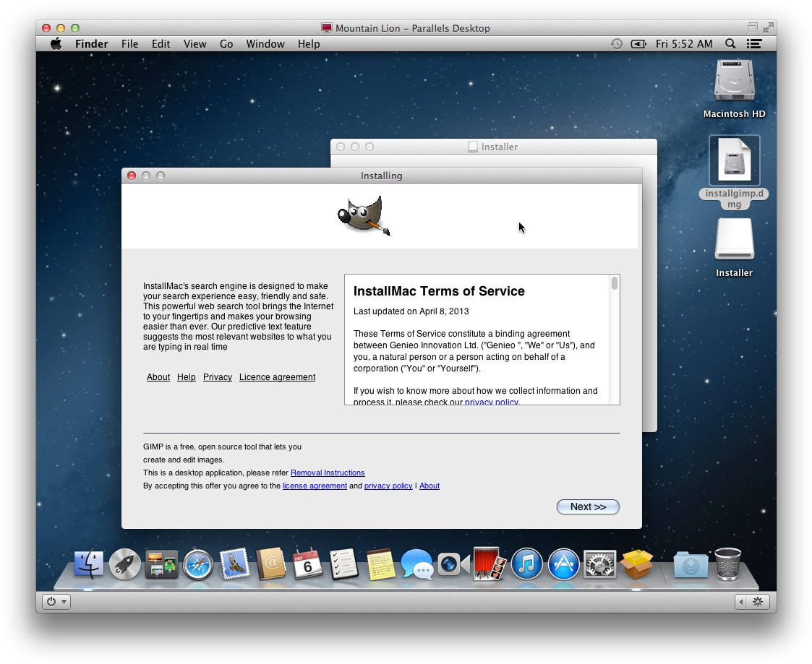
Task: Open Messages speech bubble in dock
Action: coord(417,564)
